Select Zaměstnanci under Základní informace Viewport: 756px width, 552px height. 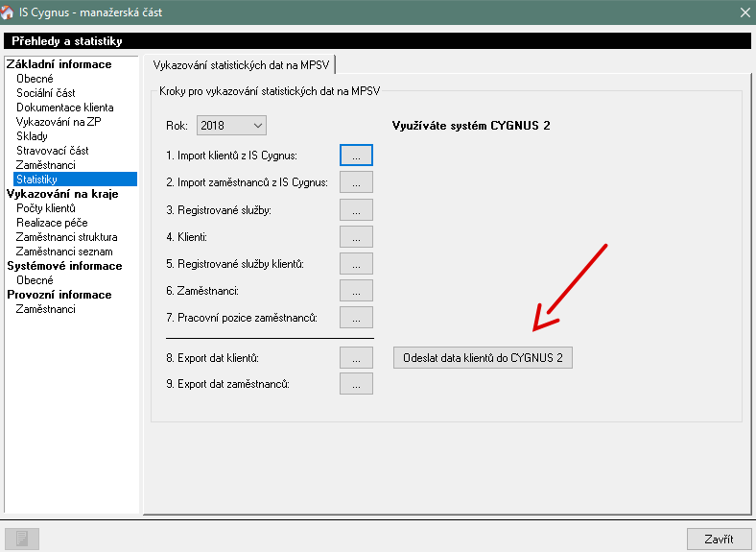point(46,165)
